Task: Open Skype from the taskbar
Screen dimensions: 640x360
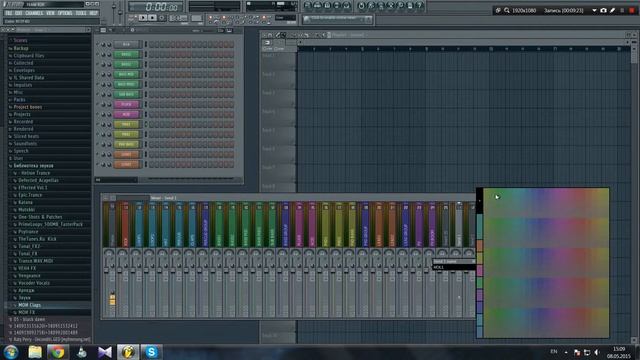Action: [x=151, y=352]
